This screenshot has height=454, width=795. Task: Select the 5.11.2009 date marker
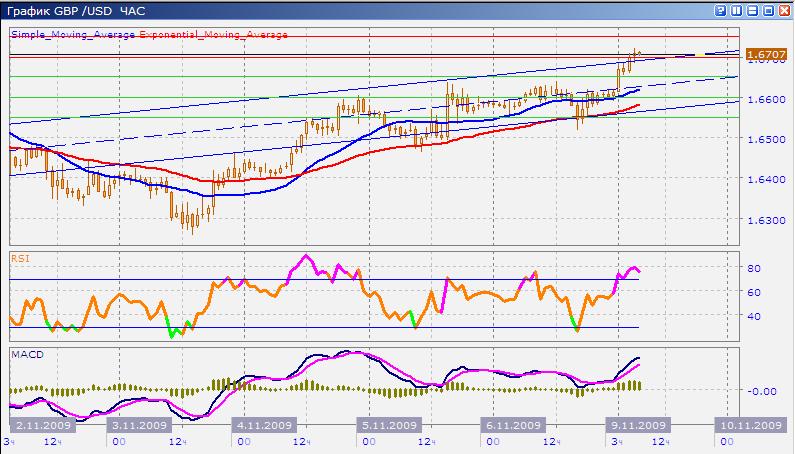pos(390,425)
